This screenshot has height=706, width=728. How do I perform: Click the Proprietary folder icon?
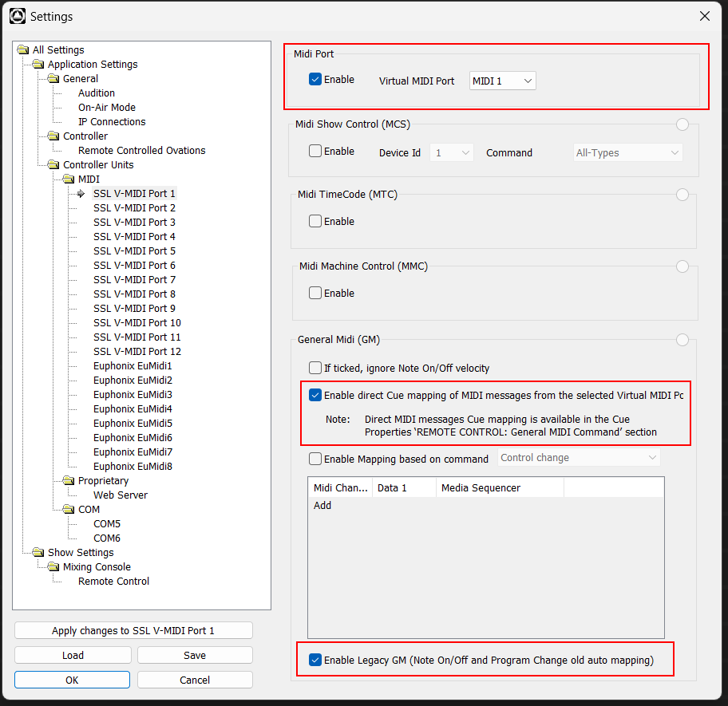(x=69, y=480)
